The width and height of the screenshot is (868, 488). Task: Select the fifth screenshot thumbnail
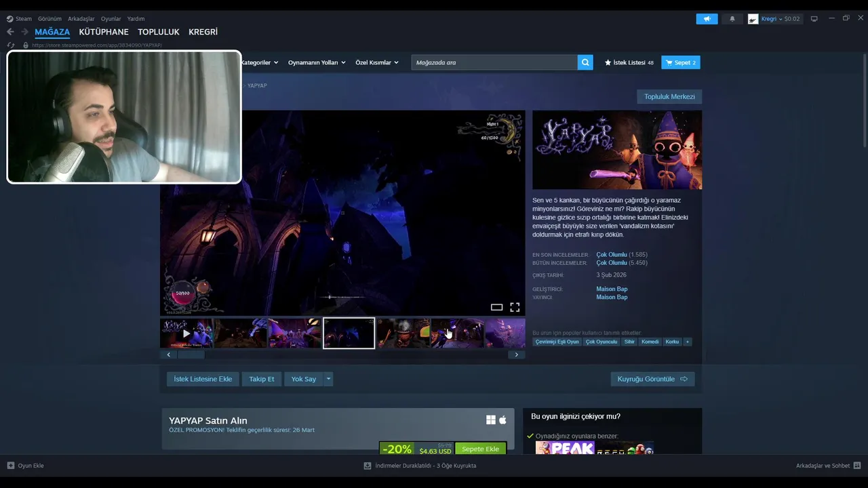(403, 333)
